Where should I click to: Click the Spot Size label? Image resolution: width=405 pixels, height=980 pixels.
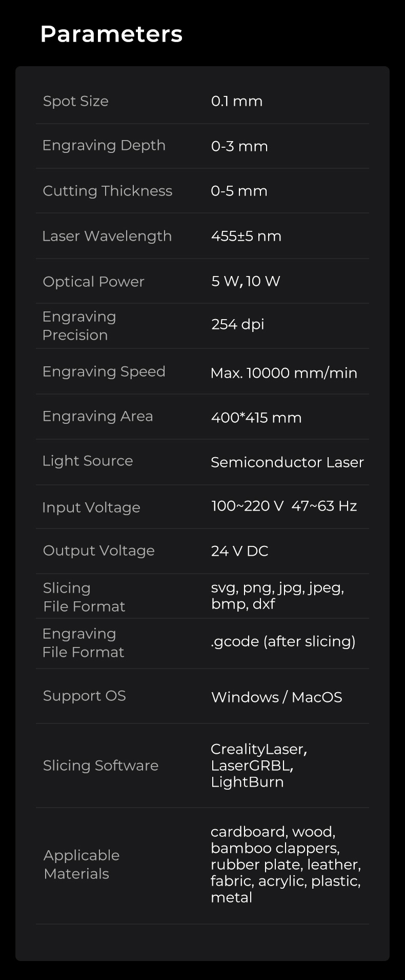click(x=76, y=101)
